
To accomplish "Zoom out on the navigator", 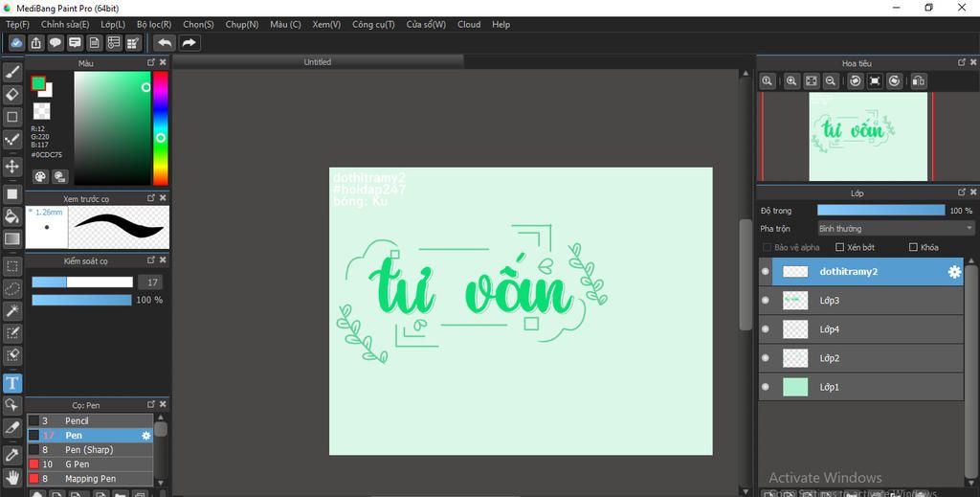I will point(830,80).
